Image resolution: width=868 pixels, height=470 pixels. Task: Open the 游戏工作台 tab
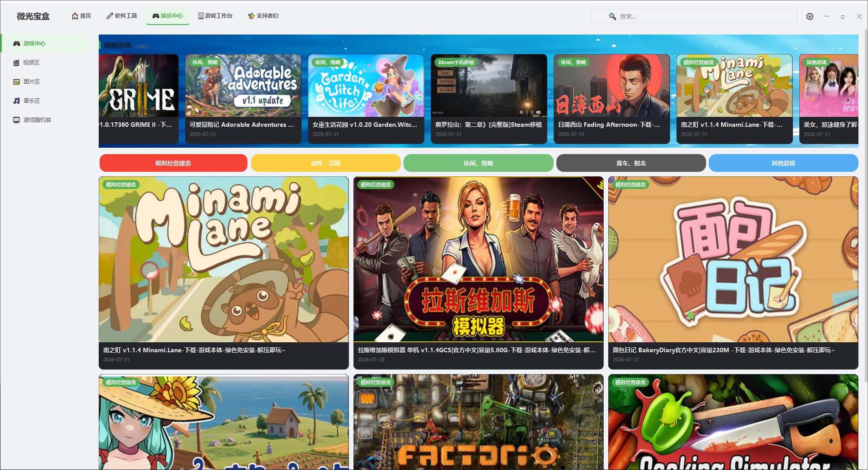coord(215,16)
